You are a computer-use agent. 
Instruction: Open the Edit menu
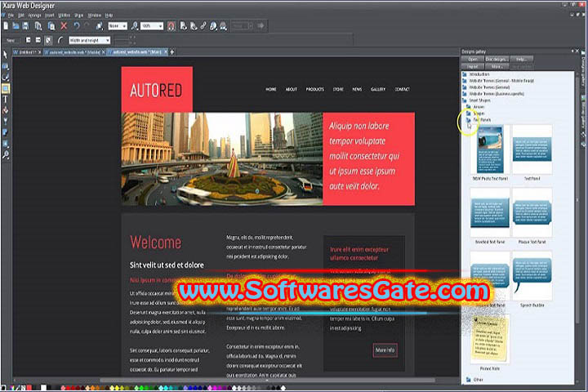pyautogui.click(x=21, y=16)
